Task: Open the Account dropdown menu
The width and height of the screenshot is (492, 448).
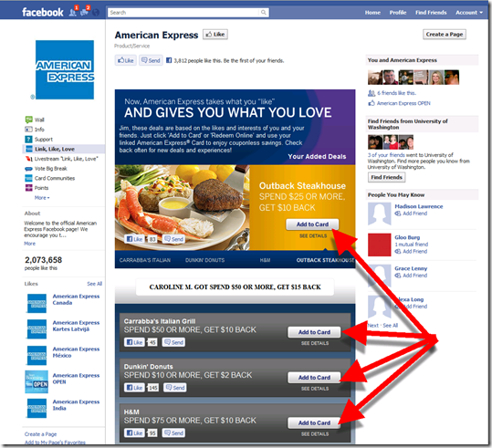Action: 469,13
